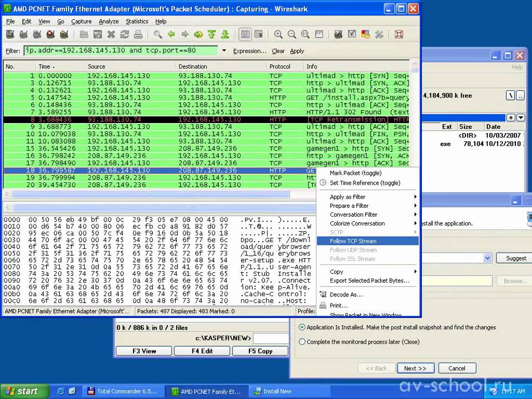This screenshot has height=399, width=532.
Task: Click the Expression... filter button
Action: (x=250, y=51)
